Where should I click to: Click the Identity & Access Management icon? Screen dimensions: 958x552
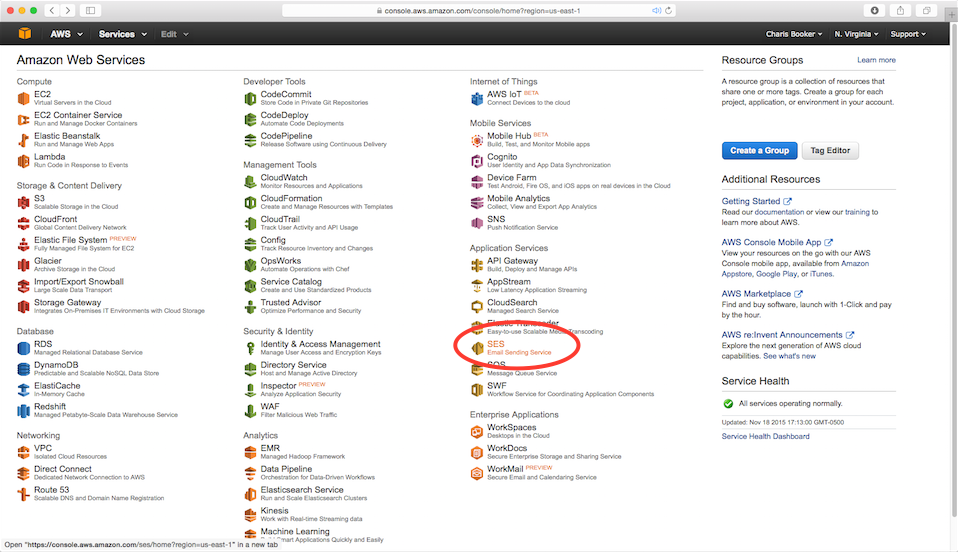[250, 348]
